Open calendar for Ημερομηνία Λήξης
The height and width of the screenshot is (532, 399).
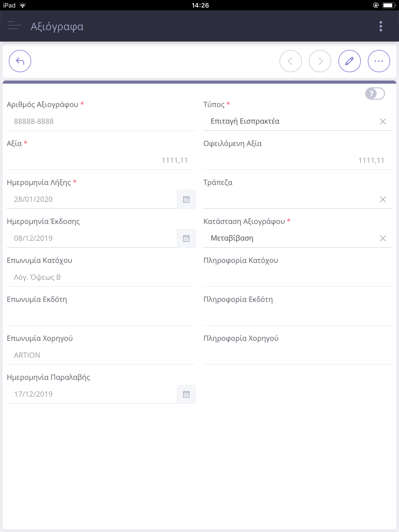[x=186, y=199]
